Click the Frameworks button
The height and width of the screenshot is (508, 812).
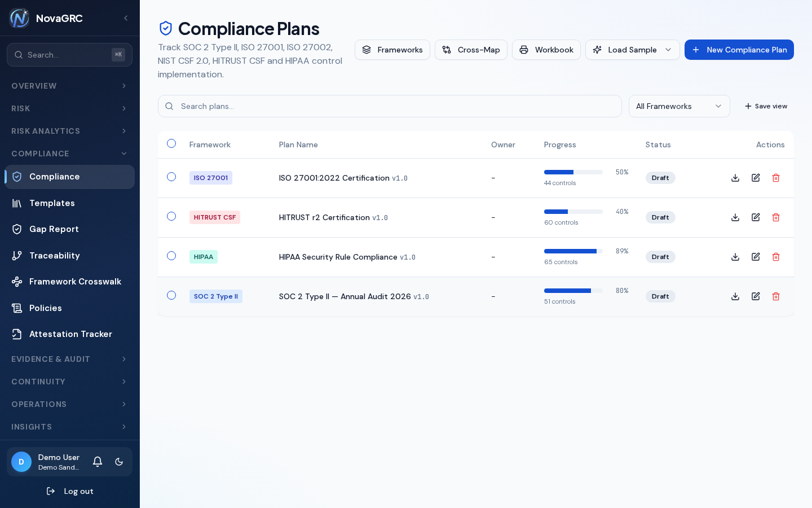392,50
